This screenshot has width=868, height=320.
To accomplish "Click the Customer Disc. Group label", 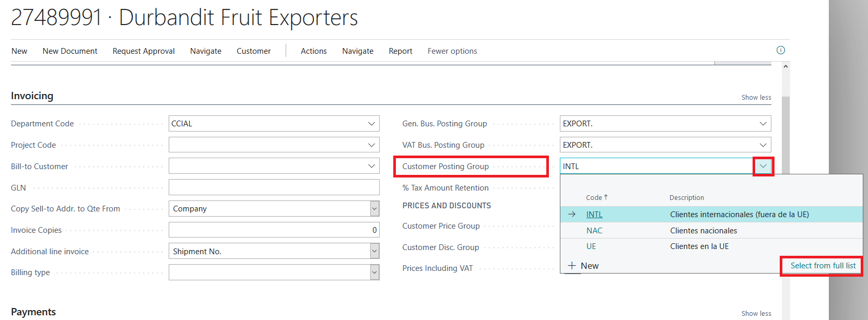I will (440, 247).
